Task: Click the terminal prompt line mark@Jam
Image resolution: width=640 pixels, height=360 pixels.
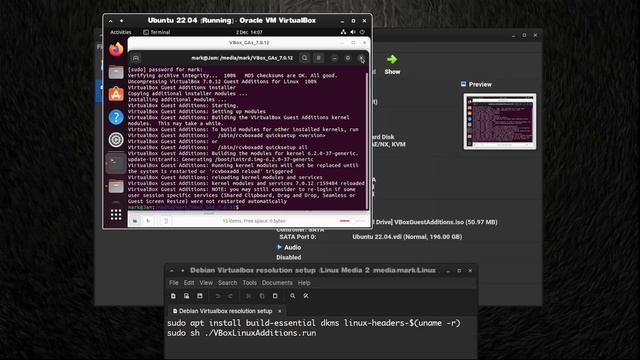Action: tap(183, 207)
